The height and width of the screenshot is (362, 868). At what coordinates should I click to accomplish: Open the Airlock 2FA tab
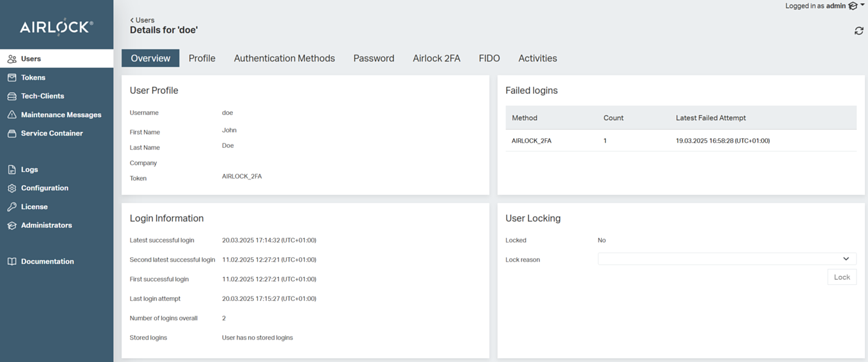437,59
